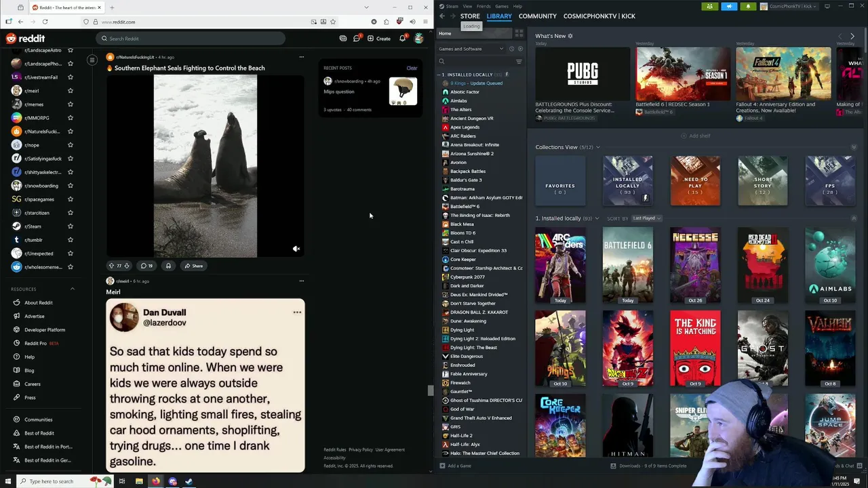Image resolution: width=868 pixels, height=488 pixels.
Task: Open the Friends menu in Steam
Action: click(484, 6)
